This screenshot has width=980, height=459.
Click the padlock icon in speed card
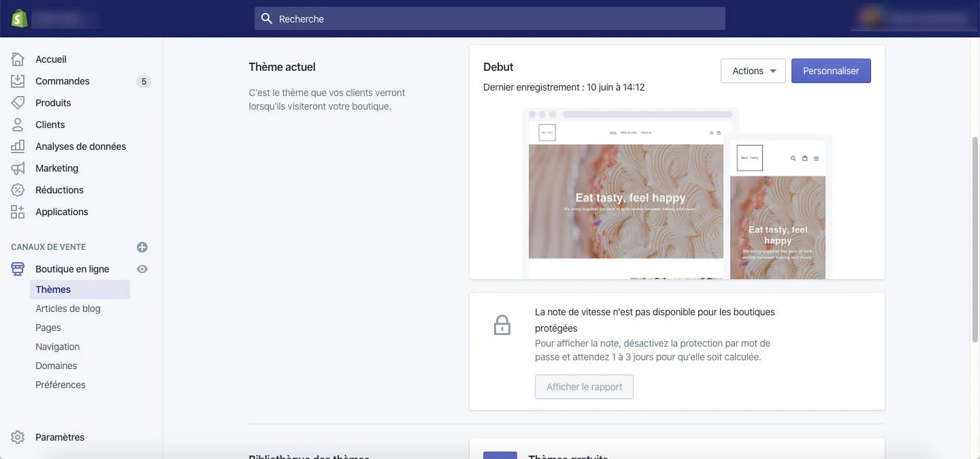pyautogui.click(x=502, y=325)
